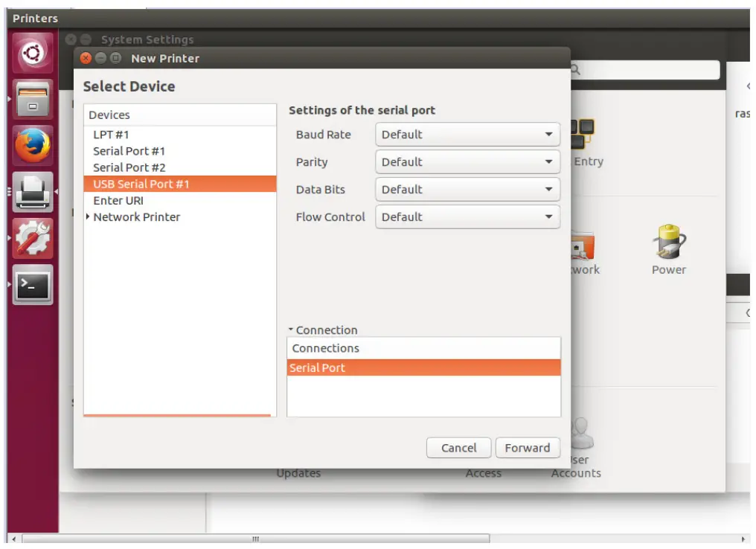
Task: Launch Firefox from the dock
Action: (x=33, y=145)
